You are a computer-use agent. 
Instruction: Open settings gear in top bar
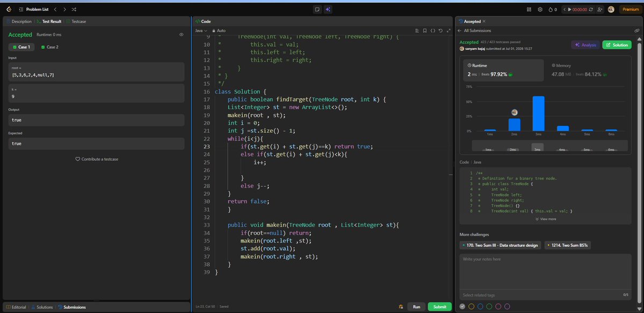[x=540, y=9]
